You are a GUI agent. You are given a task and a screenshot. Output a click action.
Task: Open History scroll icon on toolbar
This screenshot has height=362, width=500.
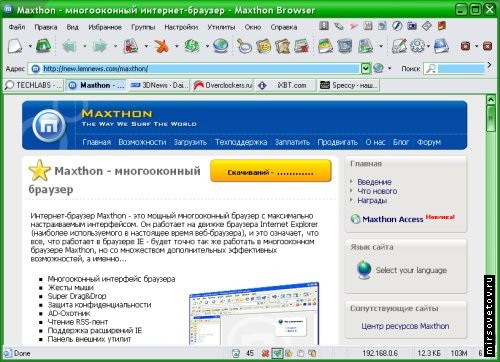click(x=283, y=46)
